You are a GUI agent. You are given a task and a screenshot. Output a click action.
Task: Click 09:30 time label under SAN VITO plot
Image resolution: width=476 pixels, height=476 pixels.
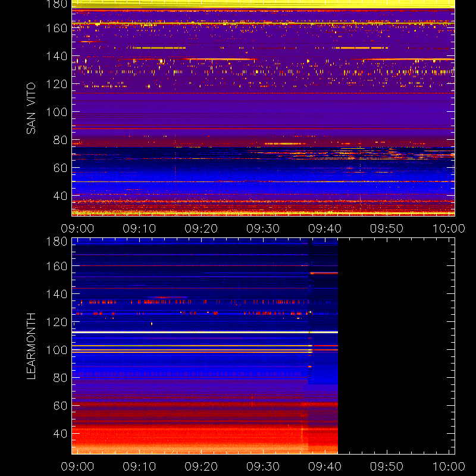pyautogui.click(x=263, y=228)
